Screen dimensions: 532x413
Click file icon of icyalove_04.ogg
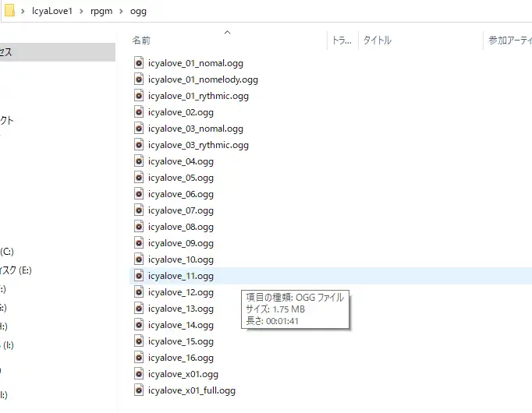point(139,161)
